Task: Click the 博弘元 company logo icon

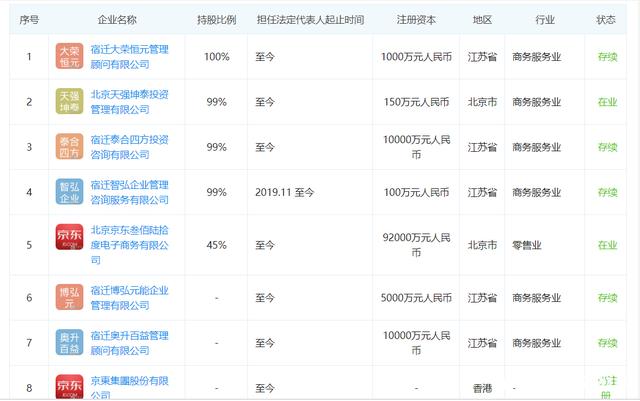Action: [x=69, y=297]
